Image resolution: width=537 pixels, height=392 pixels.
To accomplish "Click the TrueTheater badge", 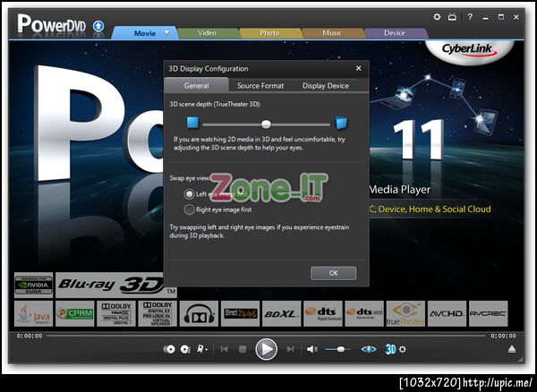I will 405,313.
